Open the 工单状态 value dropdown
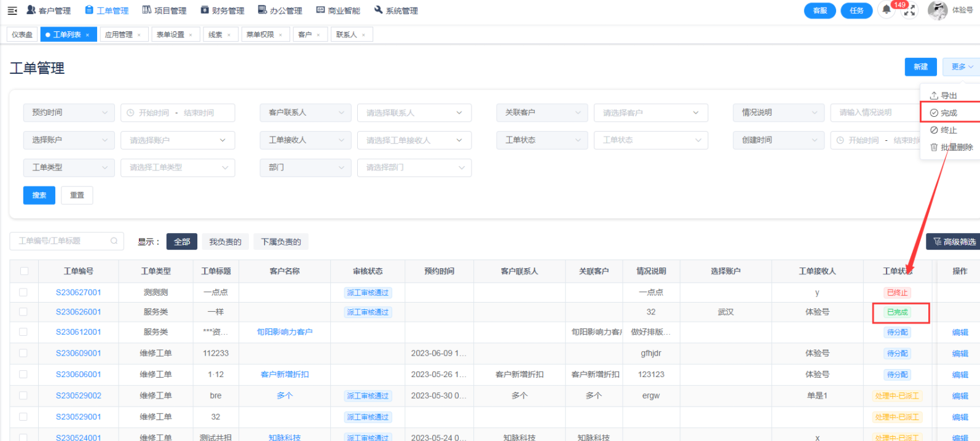Viewport: 980px width, 441px height. [651, 140]
